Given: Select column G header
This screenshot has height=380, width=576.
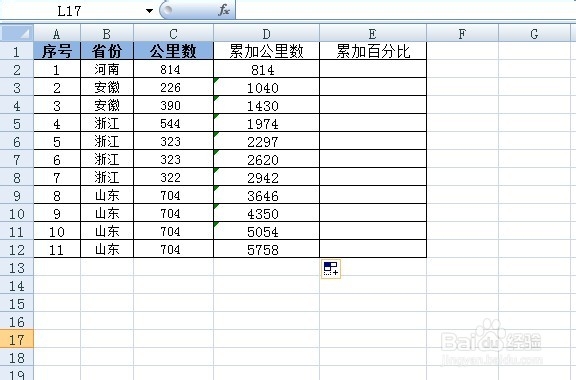Looking at the screenshot, I should click(534, 33).
